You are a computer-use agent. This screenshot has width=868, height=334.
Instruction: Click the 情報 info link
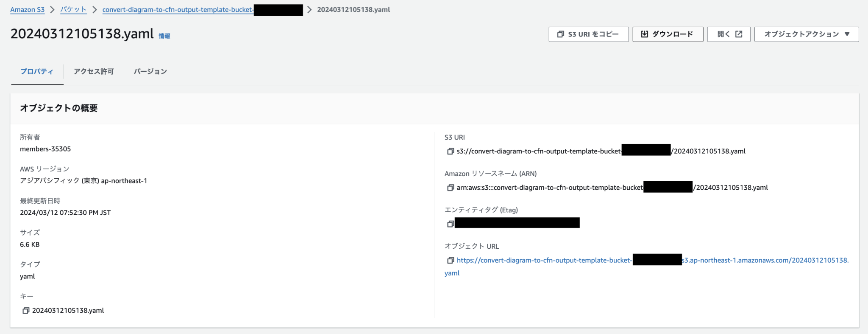[x=164, y=36]
